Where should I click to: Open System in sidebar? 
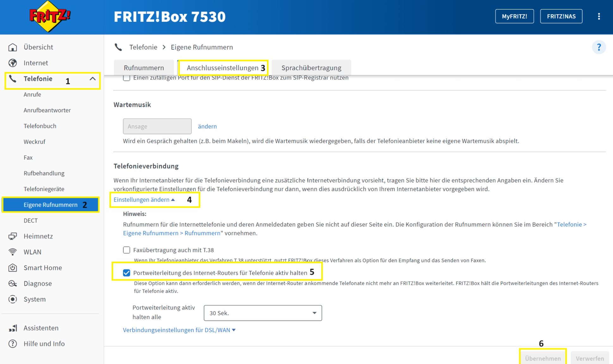(34, 299)
